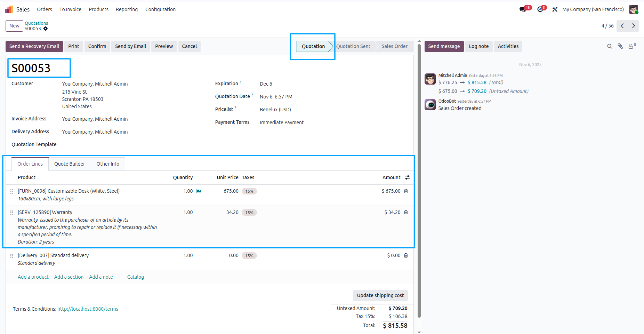The image size is (644, 334).
Task: Open the Terms & Conditions localhost link
Action: click(x=88, y=309)
